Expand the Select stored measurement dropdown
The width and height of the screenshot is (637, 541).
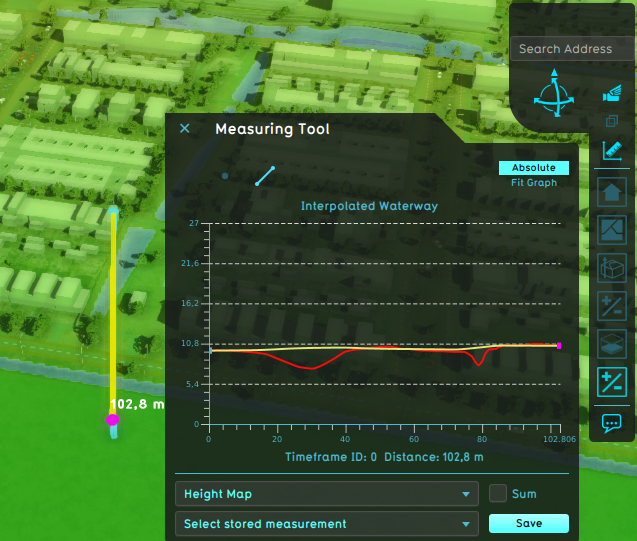click(327, 523)
